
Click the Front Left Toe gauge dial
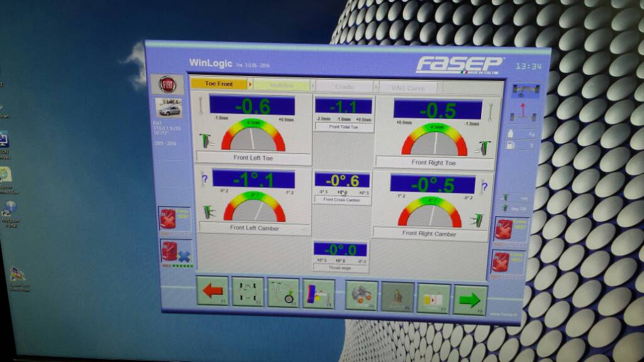(x=253, y=136)
